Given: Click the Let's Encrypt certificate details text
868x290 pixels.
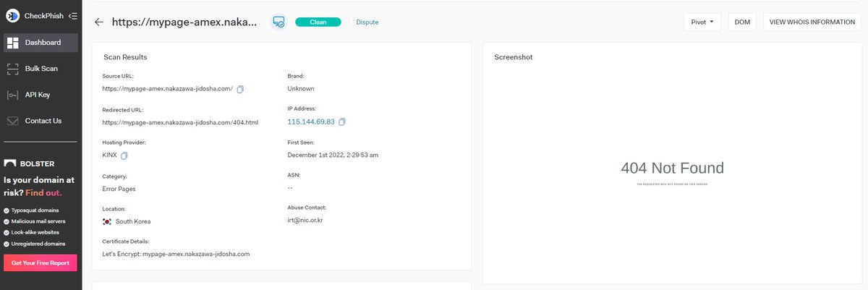Looking at the screenshot, I should point(176,254).
